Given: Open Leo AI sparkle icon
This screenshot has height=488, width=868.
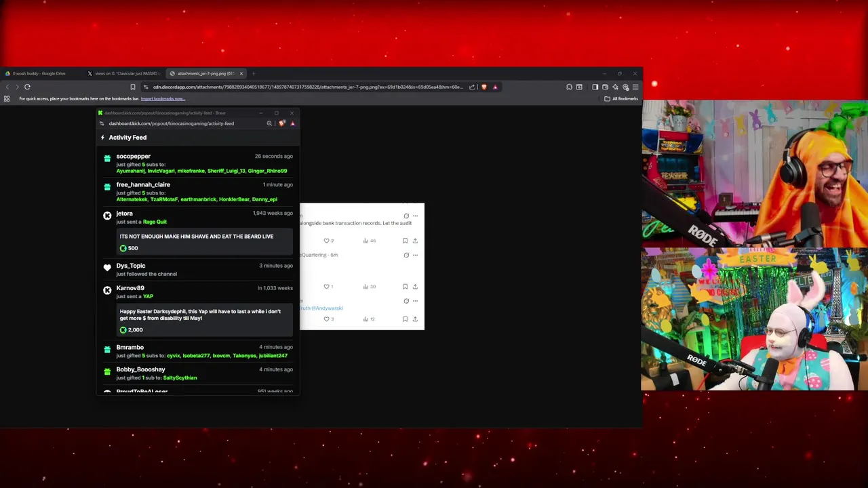Looking at the screenshot, I should click(x=615, y=87).
